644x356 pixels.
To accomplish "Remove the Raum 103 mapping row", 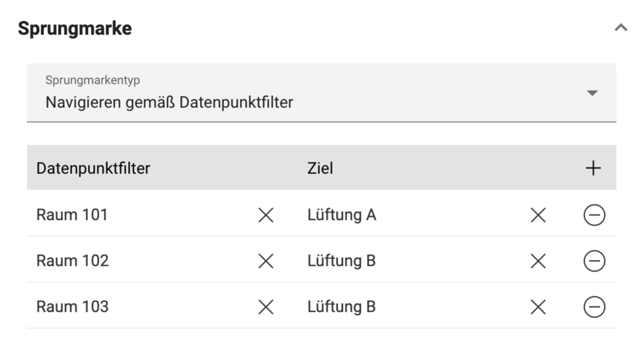I will (x=594, y=307).
